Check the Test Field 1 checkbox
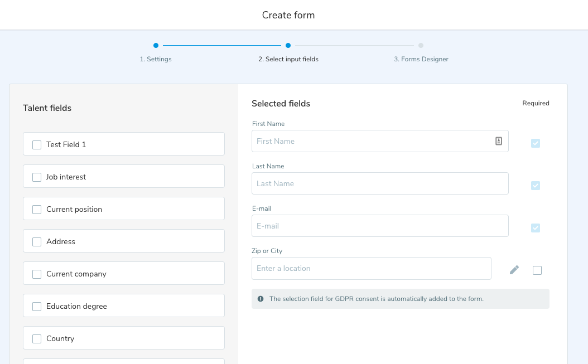Image resolution: width=588 pixels, height=364 pixels. [37, 145]
